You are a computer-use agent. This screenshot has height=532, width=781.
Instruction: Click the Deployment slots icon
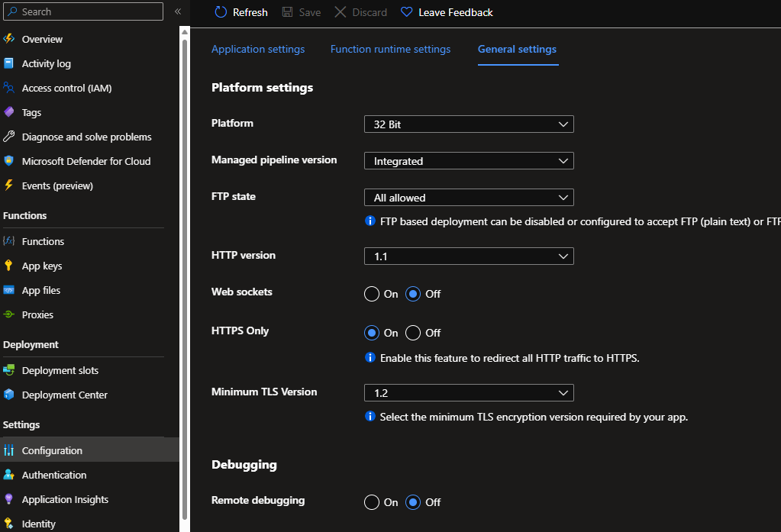(8, 370)
